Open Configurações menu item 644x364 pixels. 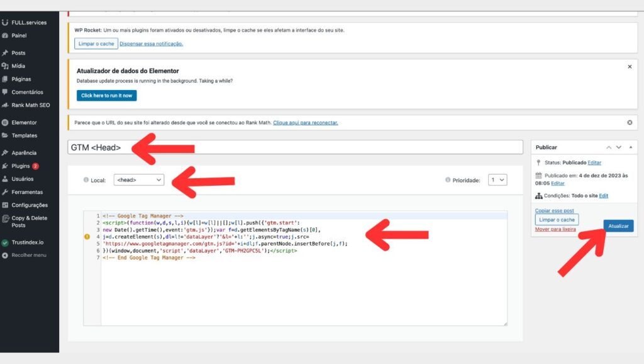pyautogui.click(x=30, y=205)
